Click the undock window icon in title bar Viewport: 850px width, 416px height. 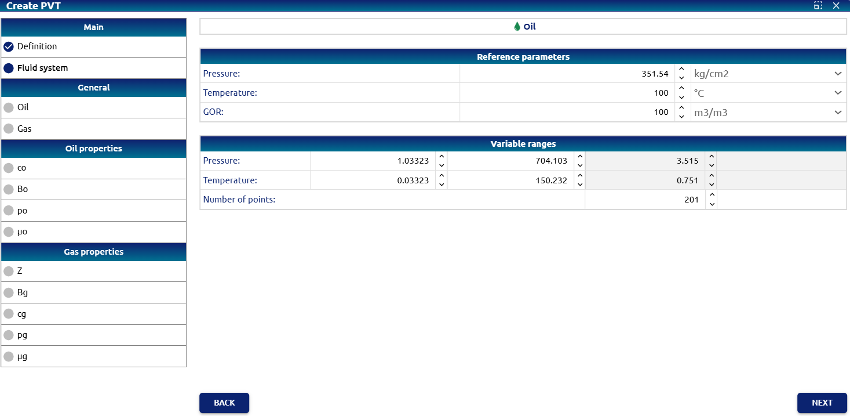point(818,6)
